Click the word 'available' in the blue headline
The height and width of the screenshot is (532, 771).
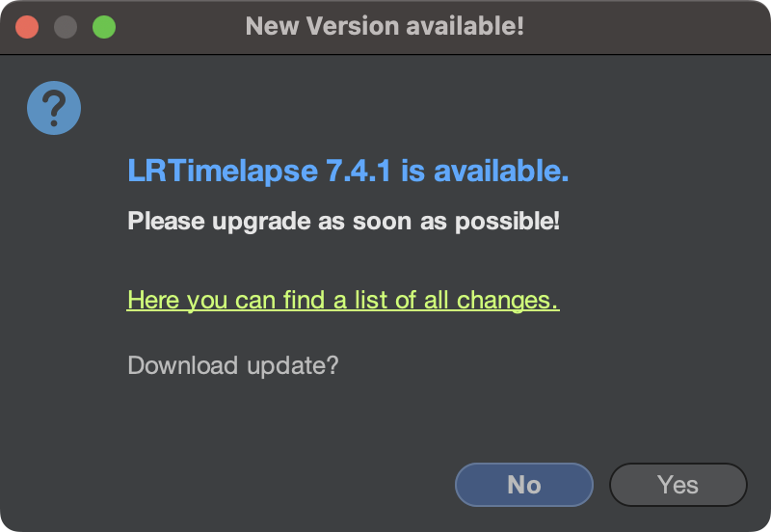[501, 171]
